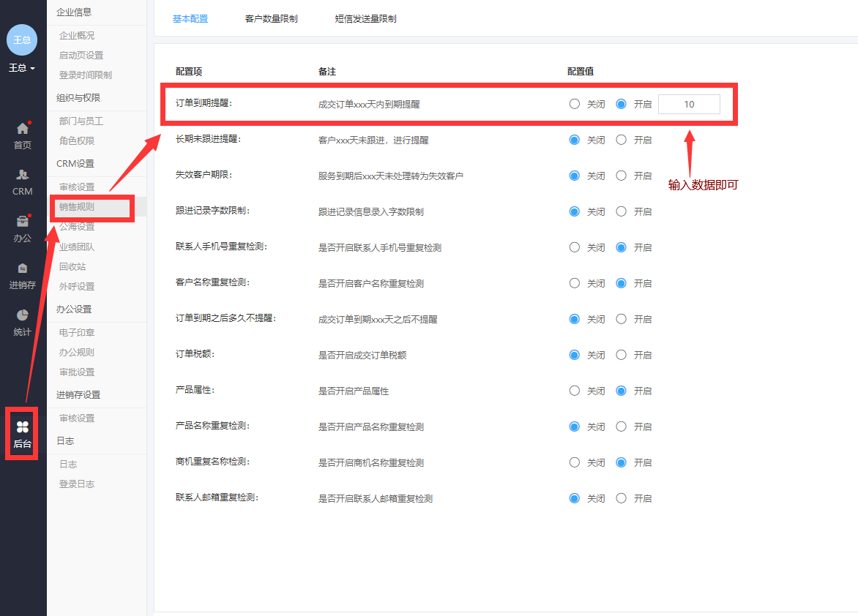Select 关闭 for 订单到期提醒
The height and width of the screenshot is (616, 858).
[x=575, y=104]
